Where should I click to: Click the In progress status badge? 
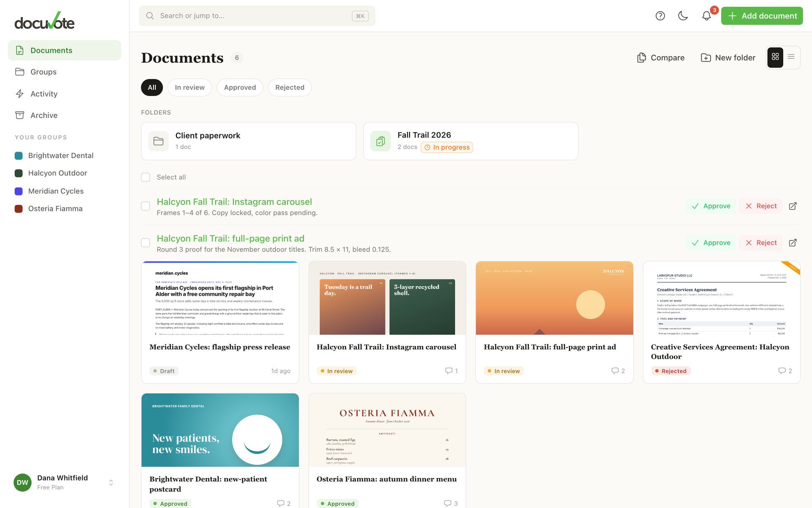click(447, 147)
